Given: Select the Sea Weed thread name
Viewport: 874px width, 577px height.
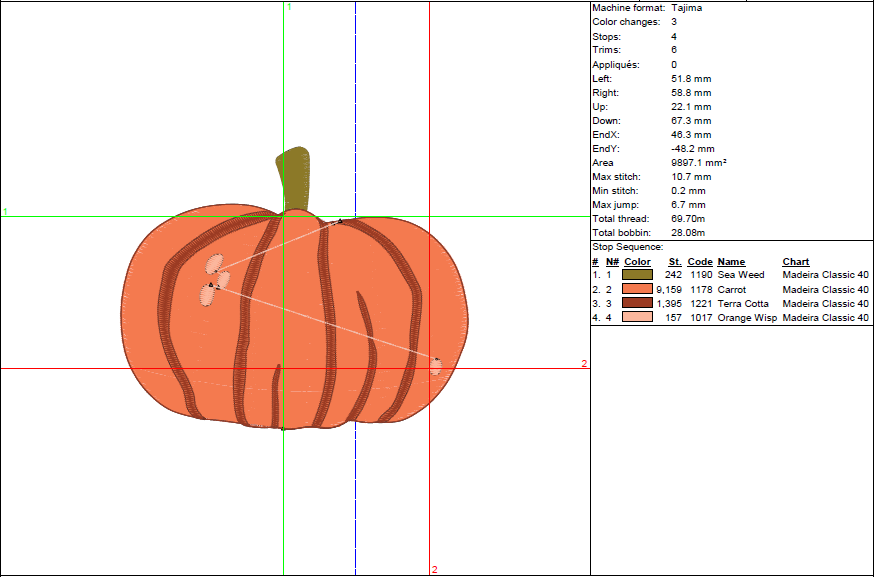Looking at the screenshot, I should (740, 275).
